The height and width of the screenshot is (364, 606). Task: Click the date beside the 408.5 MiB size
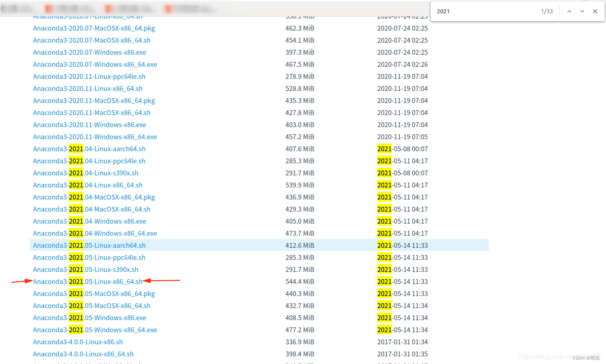[402, 318]
